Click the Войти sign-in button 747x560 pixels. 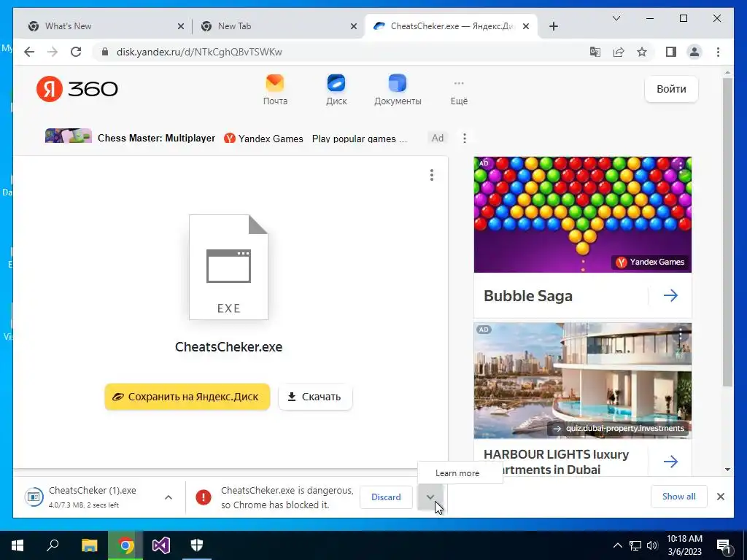pyautogui.click(x=671, y=89)
